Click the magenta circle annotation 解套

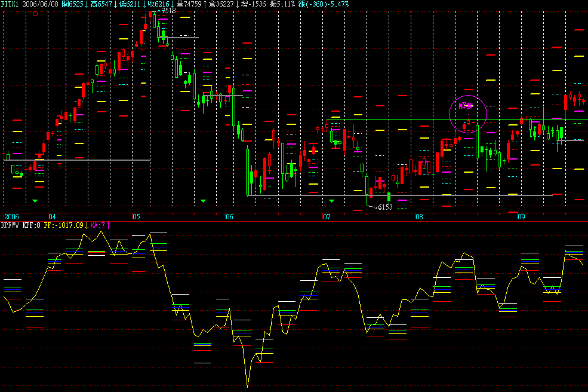click(468, 112)
